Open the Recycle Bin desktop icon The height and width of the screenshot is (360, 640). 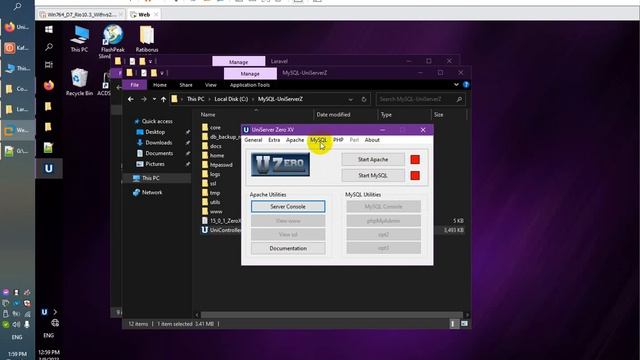point(79,82)
